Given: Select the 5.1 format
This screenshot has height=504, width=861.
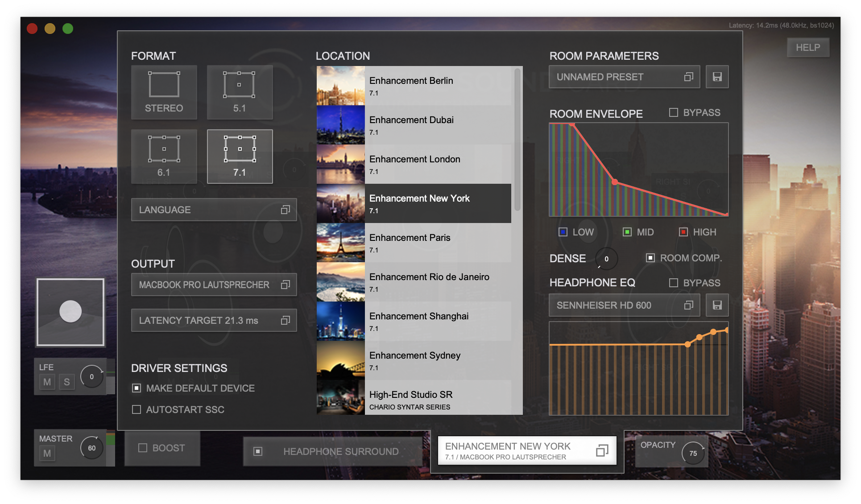Looking at the screenshot, I should [240, 92].
